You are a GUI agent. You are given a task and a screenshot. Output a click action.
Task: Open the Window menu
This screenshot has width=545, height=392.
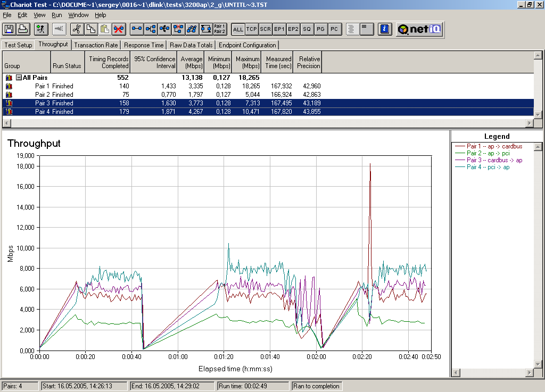78,15
